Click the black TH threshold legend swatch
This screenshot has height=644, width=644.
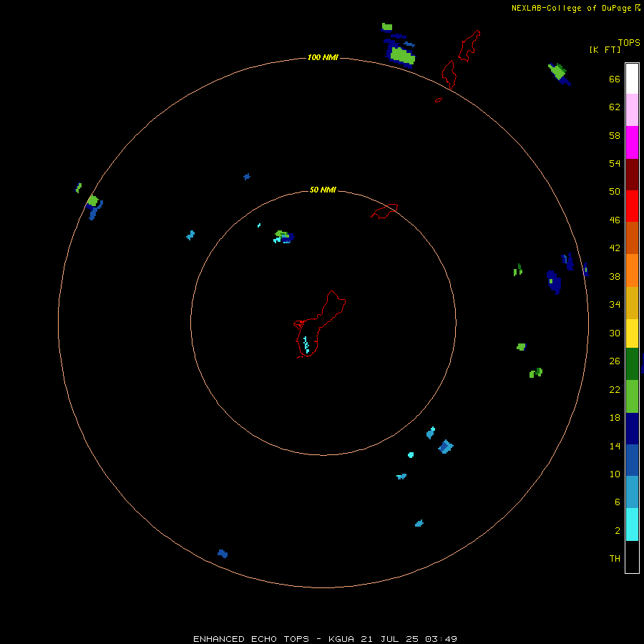pos(632,557)
